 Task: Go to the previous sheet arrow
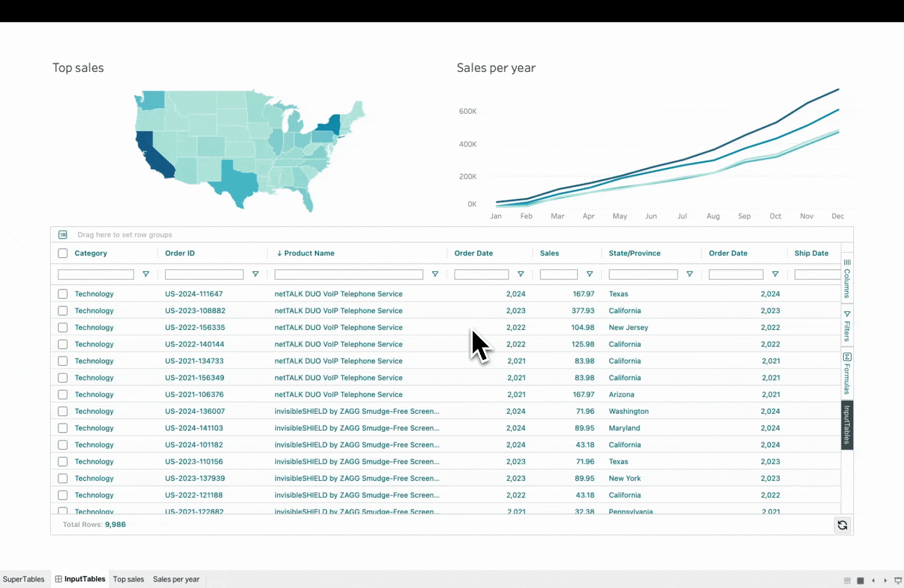874,580
